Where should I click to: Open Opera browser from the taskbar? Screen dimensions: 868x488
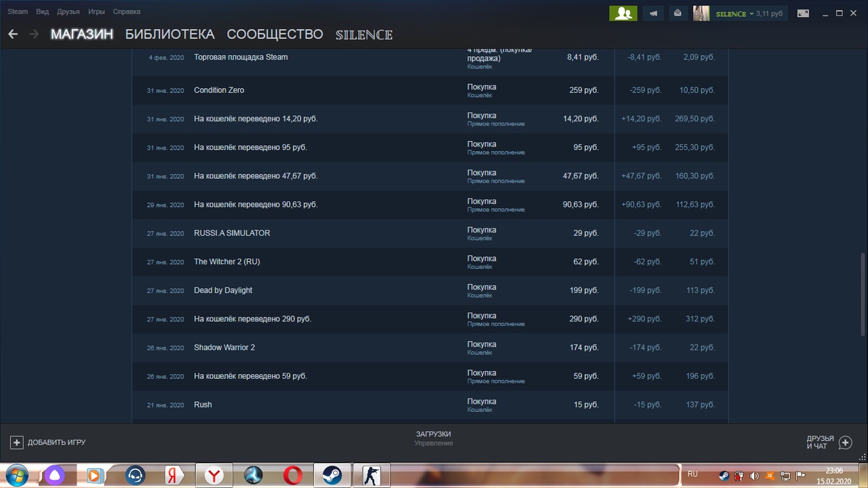click(293, 475)
